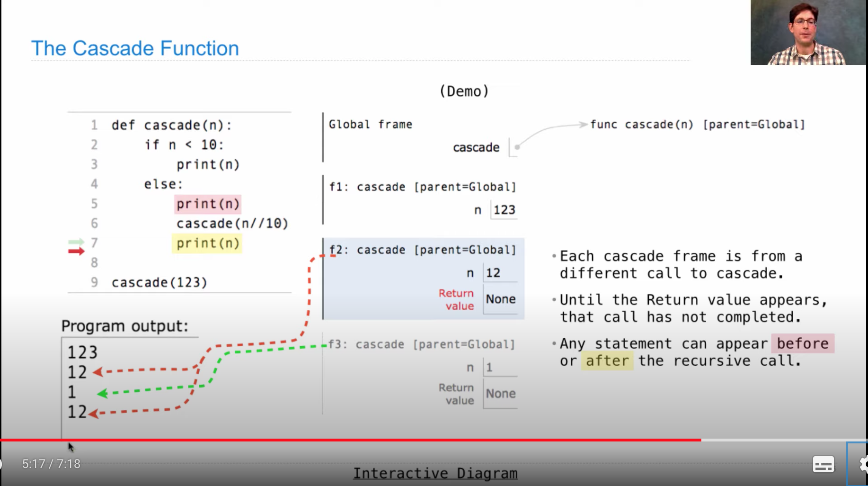Click line number 1 in code listing
The image size is (868, 486).
coord(94,125)
